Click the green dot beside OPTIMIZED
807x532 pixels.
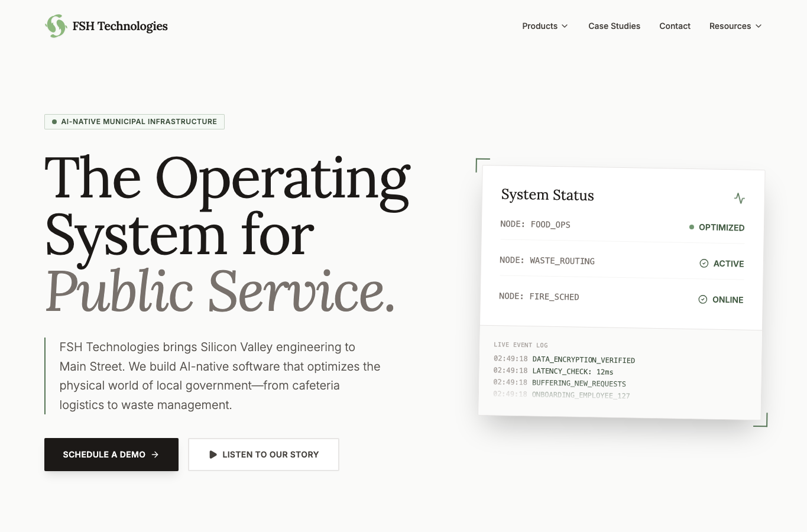[x=692, y=227]
